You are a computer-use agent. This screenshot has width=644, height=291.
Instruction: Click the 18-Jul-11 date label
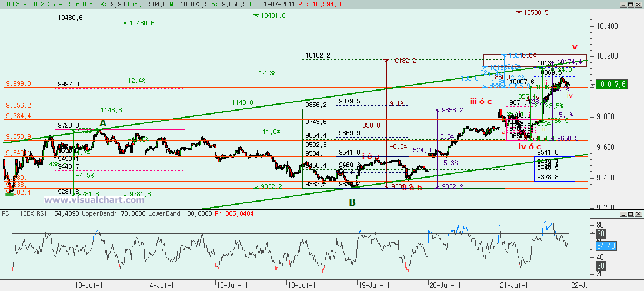(x=304, y=285)
